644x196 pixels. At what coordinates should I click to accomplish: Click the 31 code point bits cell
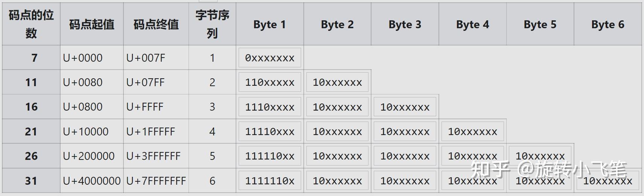pos(31,181)
